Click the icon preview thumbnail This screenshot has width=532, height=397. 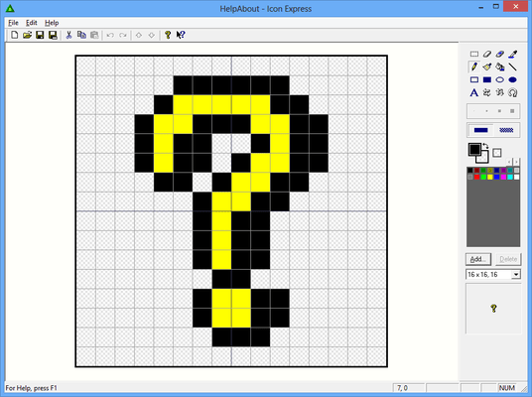[493, 309]
